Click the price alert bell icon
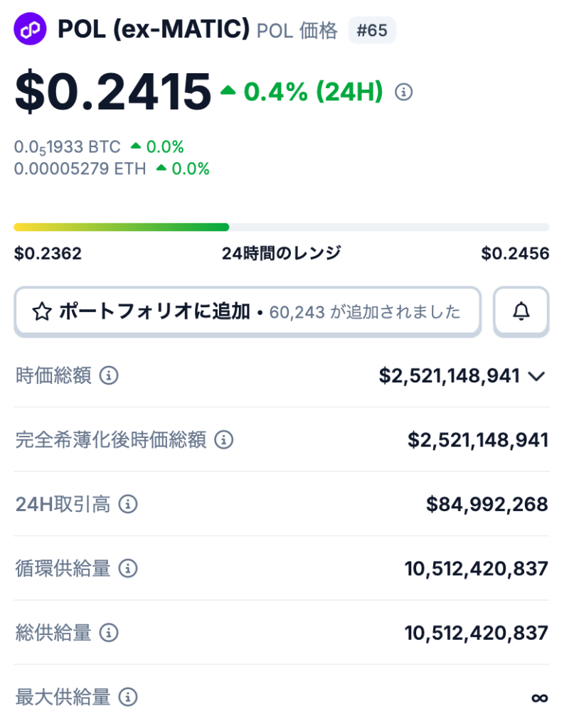Screen dimensions: 579x728 [x=521, y=311]
